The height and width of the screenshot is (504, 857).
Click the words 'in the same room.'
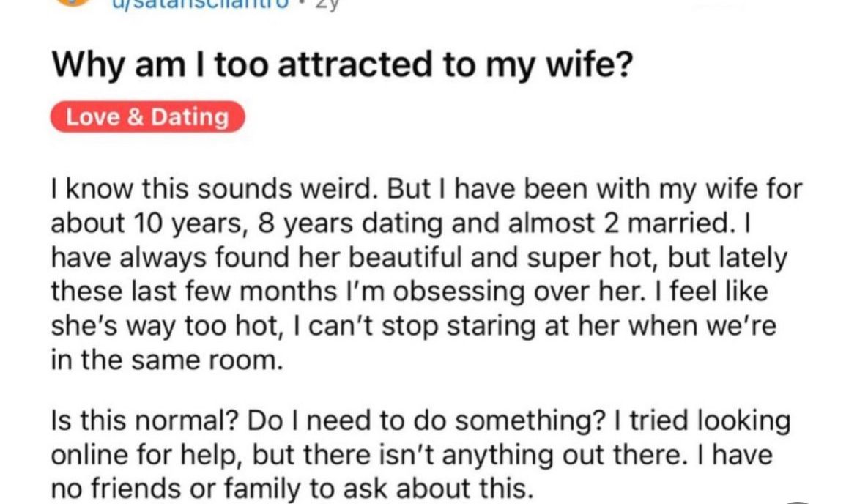coord(167,360)
